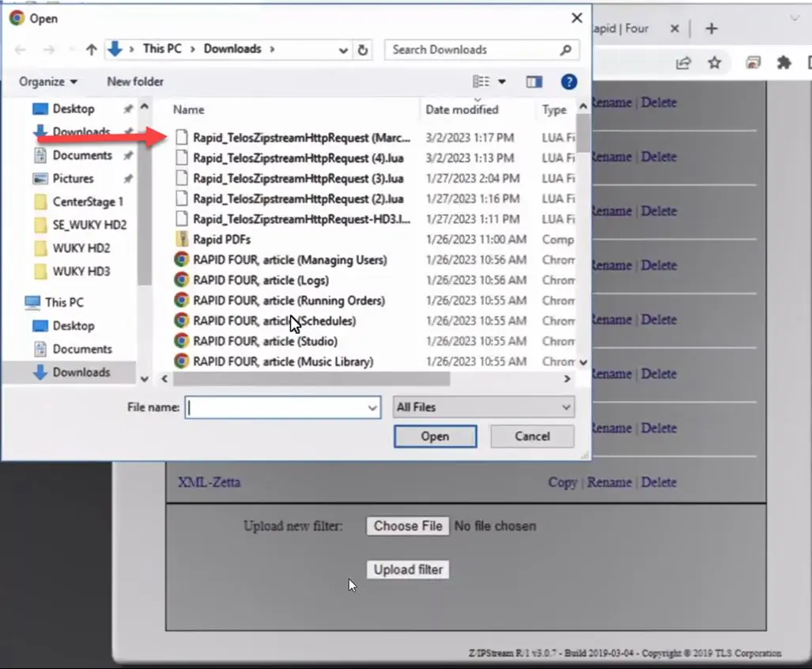Open a new Chrome tab
812x669 pixels.
point(712,28)
